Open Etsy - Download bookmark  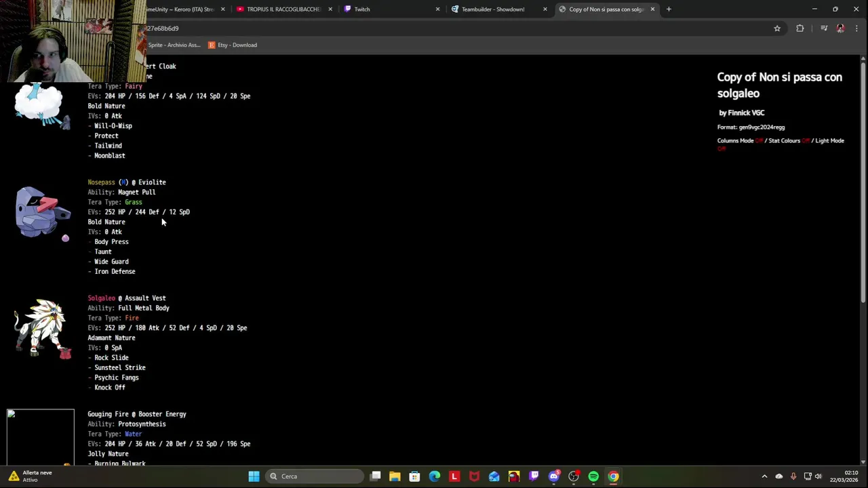point(233,45)
